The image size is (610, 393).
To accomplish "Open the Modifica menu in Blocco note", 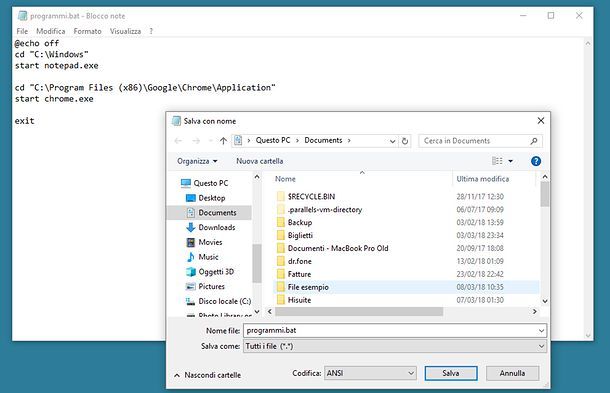I will [51, 31].
